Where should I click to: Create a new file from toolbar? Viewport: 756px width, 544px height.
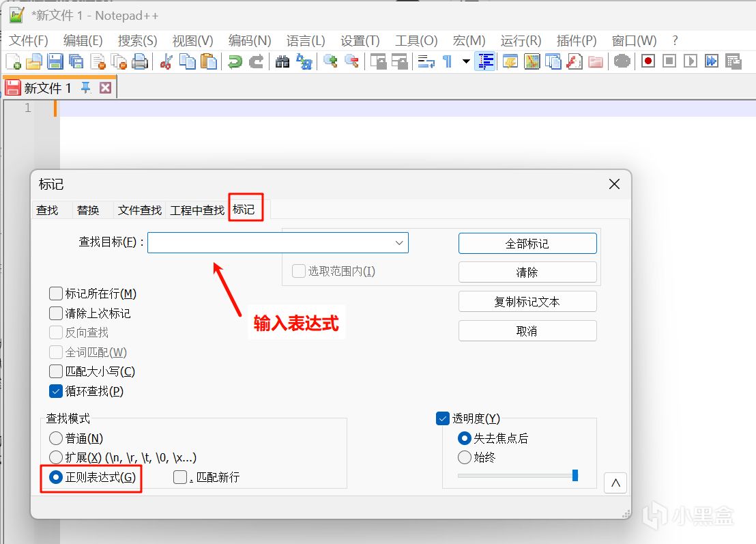tap(13, 61)
